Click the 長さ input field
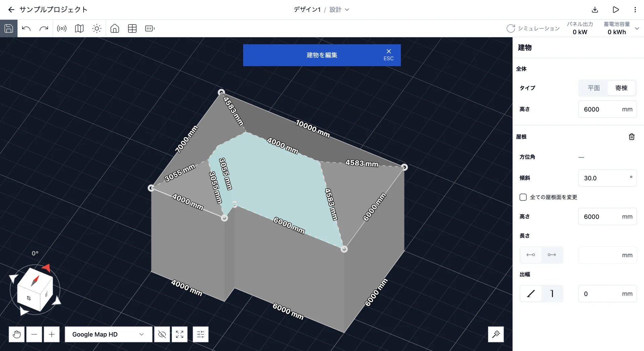Viewport: 644px width, 351px height. click(607, 255)
